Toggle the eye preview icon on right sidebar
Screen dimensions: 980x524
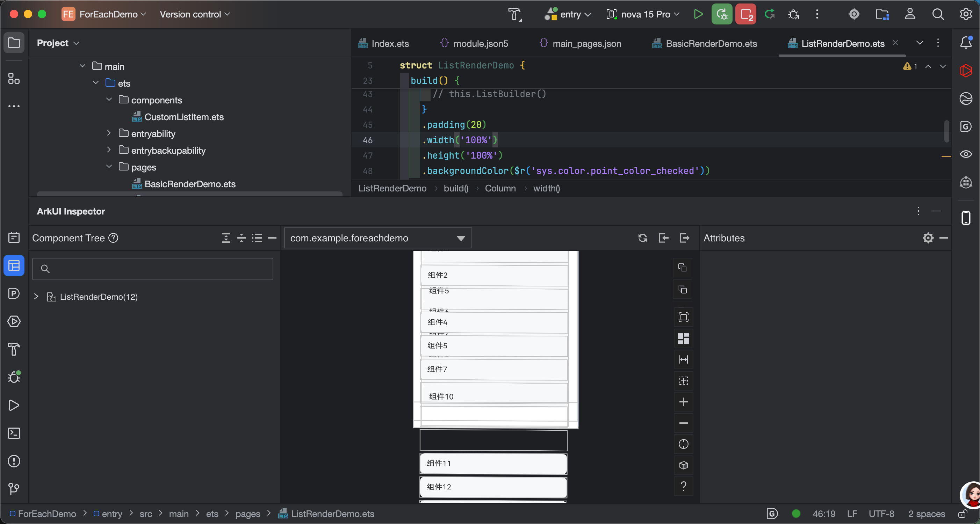966,154
